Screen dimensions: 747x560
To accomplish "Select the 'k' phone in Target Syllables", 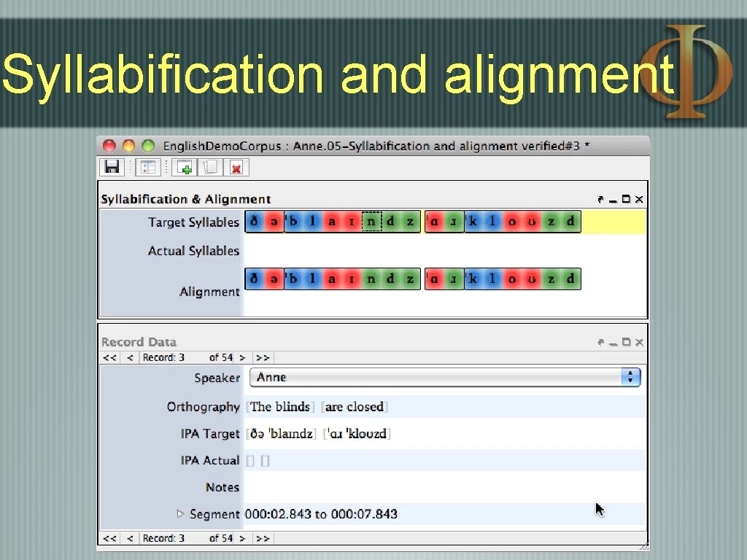I will click(x=473, y=222).
